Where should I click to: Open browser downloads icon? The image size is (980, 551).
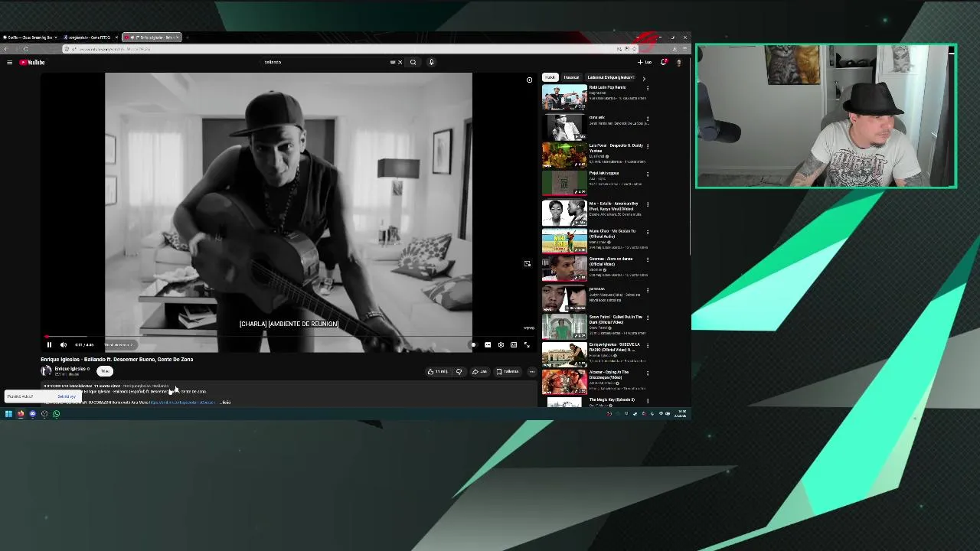coord(675,49)
